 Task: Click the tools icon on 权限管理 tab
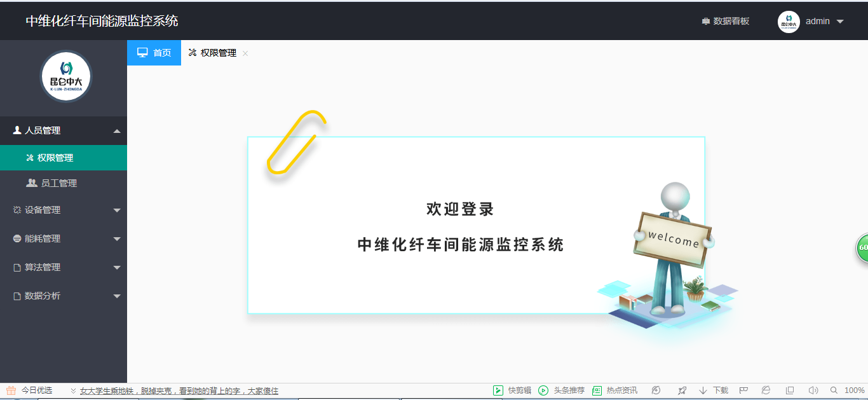[193, 53]
